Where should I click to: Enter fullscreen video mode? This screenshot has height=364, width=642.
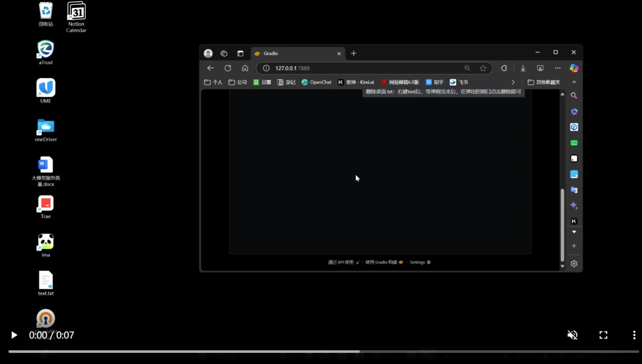pos(603,335)
